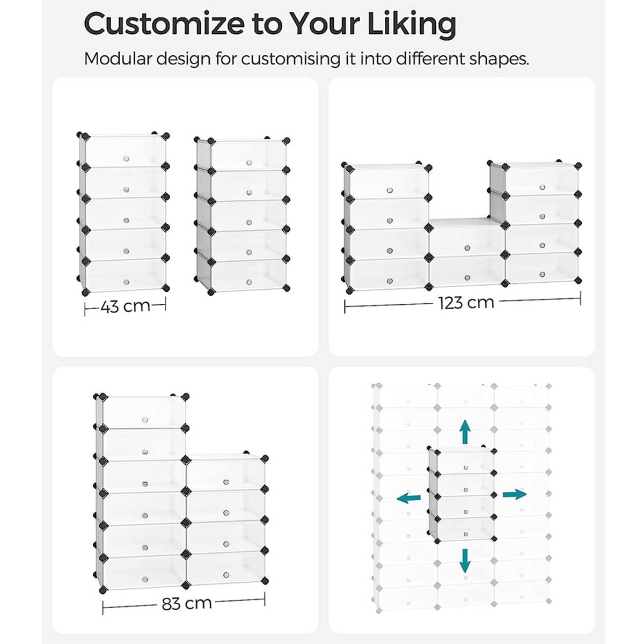This screenshot has height=644, width=644.
Task: Click the teal left-pointing arrow
Action: pos(408,499)
